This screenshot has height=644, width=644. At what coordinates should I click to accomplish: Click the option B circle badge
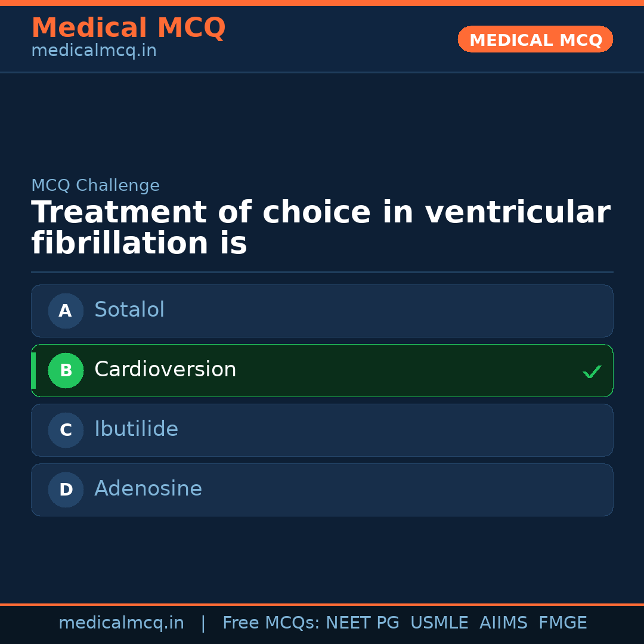click(66, 370)
